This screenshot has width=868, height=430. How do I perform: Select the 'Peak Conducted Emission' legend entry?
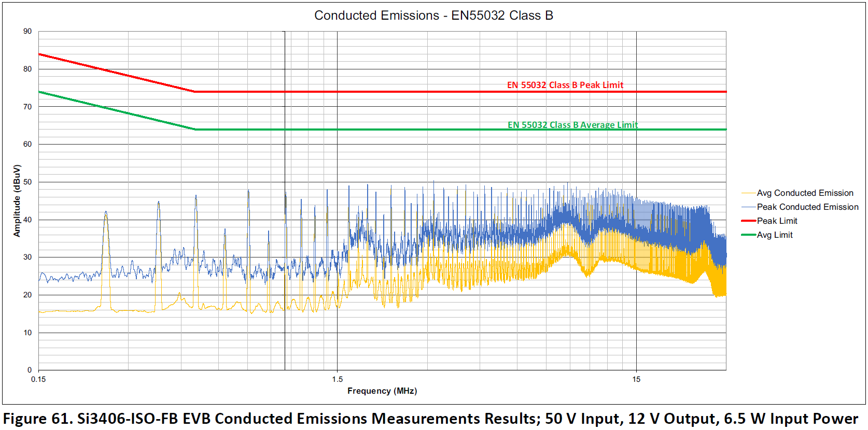tap(807, 207)
